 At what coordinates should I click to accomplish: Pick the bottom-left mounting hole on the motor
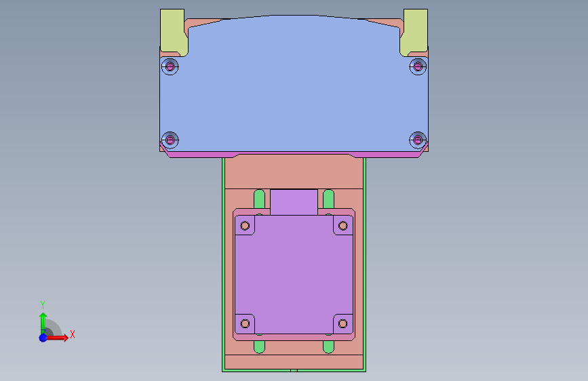click(x=245, y=323)
